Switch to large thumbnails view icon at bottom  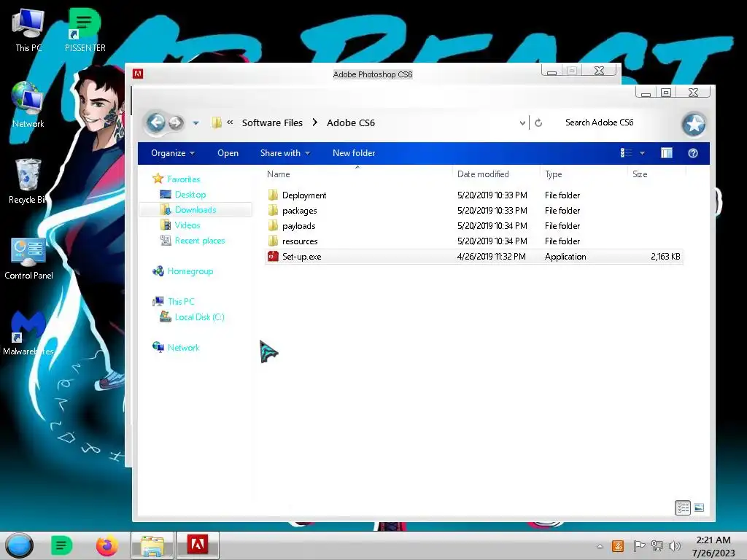click(x=699, y=507)
